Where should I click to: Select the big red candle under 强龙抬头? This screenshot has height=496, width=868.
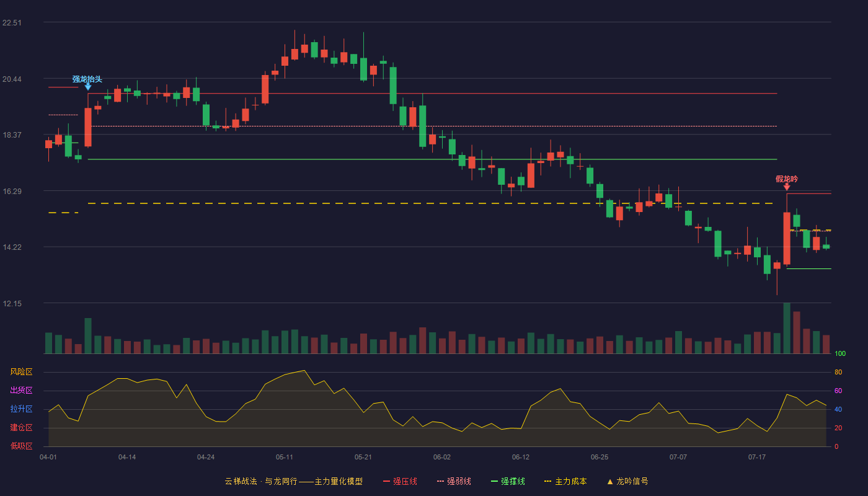88,127
